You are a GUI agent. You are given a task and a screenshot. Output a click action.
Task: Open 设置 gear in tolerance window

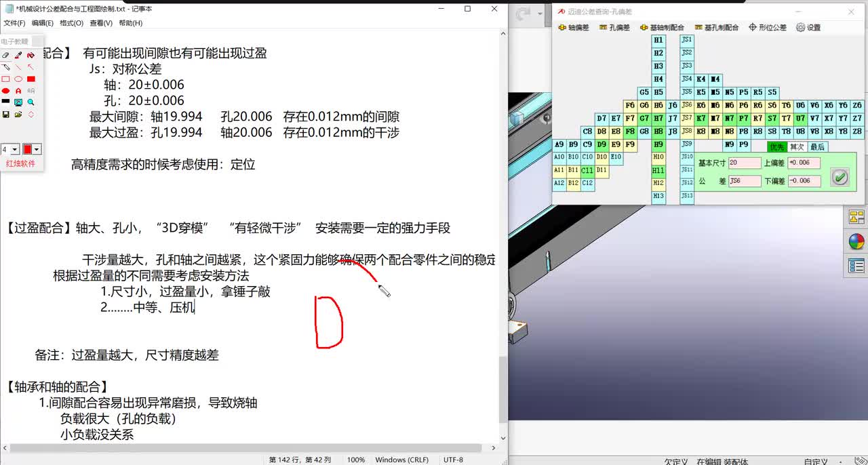click(x=808, y=28)
